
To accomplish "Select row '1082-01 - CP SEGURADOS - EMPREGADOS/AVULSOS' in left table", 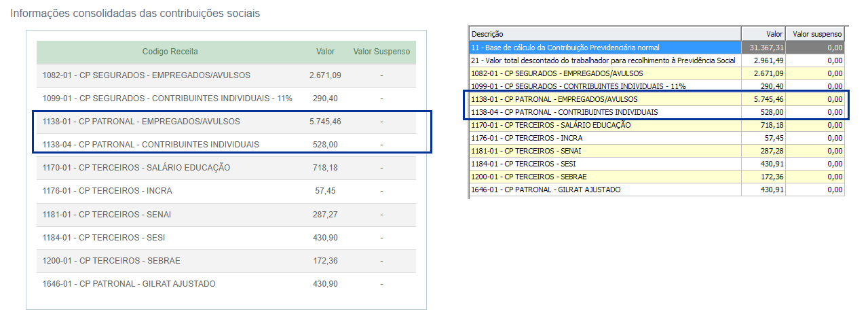I will click(x=226, y=75).
